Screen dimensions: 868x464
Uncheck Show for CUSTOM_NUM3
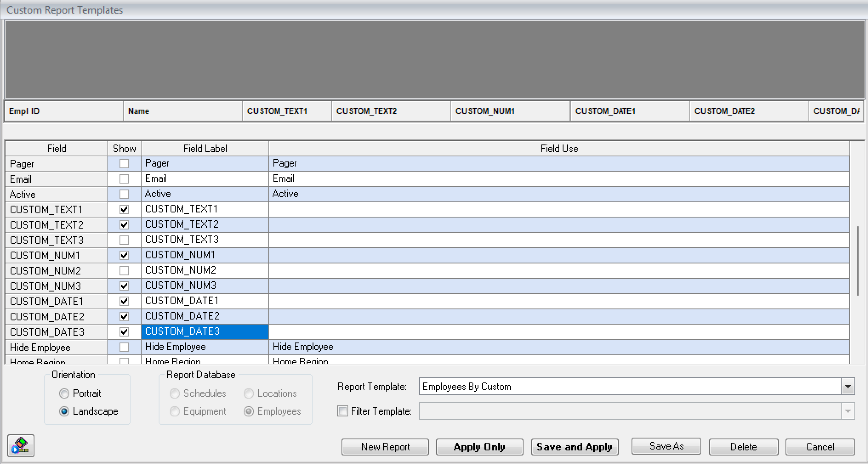pos(124,286)
